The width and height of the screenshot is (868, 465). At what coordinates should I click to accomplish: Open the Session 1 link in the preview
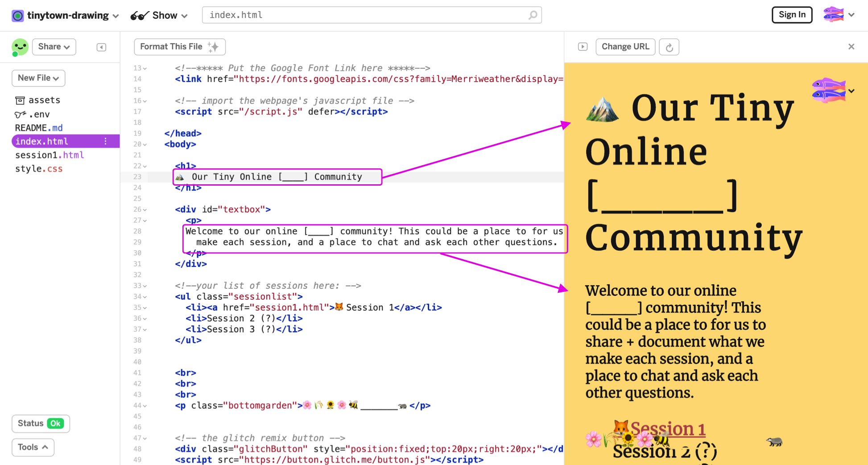click(x=668, y=429)
